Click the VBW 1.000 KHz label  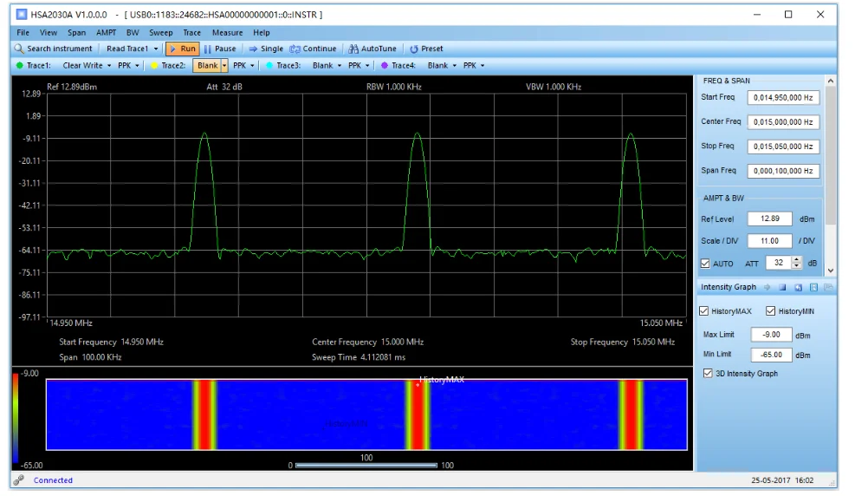pyautogui.click(x=554, y=87)
